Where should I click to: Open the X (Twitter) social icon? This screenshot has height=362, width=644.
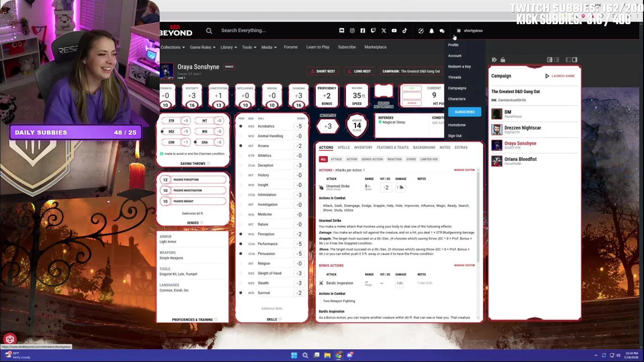(x=384, y=31)
